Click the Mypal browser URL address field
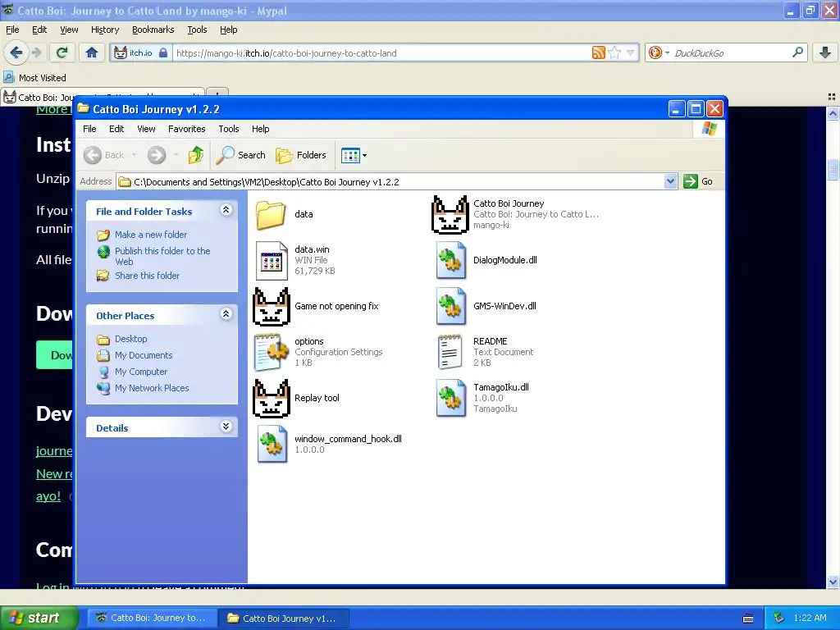 coord(383,53)
